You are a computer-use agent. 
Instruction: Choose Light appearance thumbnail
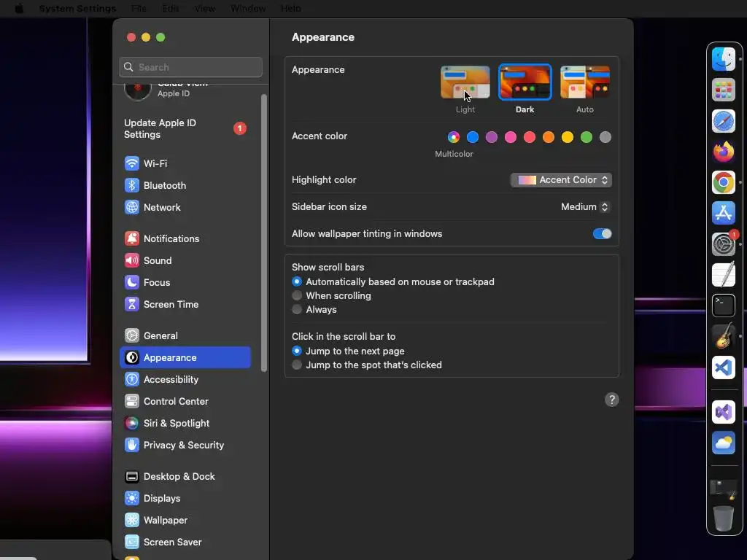point(465,82)
